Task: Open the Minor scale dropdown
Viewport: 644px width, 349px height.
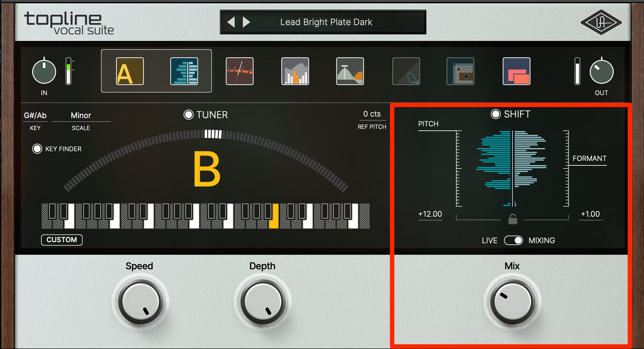Action: tap(81, 116)
